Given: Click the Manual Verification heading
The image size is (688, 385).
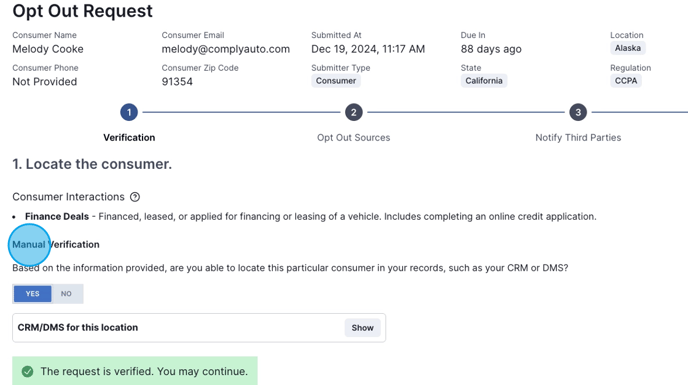Looking at the screenshot, I should click(x=56, y=245).
